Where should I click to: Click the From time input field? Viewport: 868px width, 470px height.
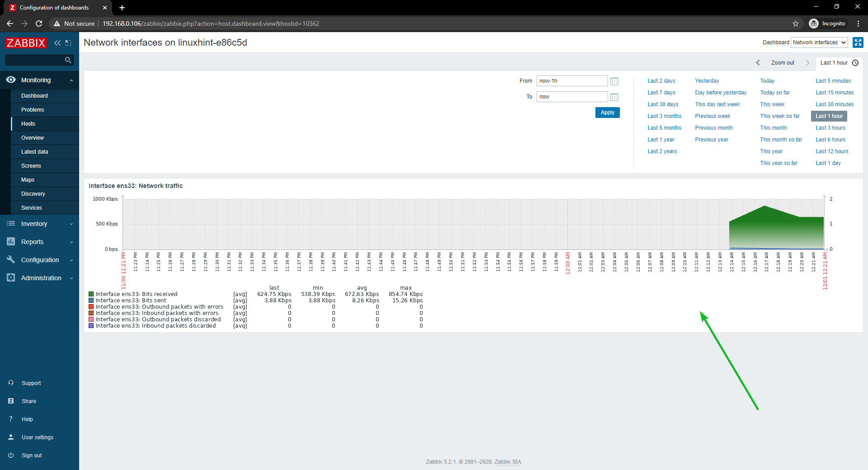coord(571,81)
